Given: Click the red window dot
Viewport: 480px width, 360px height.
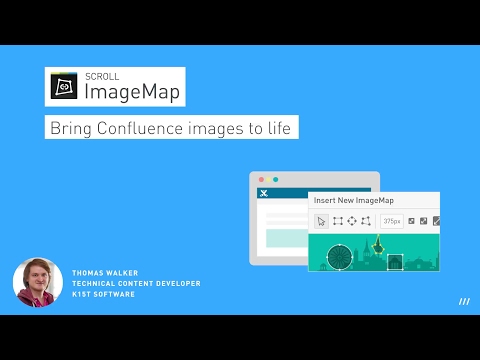Looking at the screenshot, I should pos(261,180).
